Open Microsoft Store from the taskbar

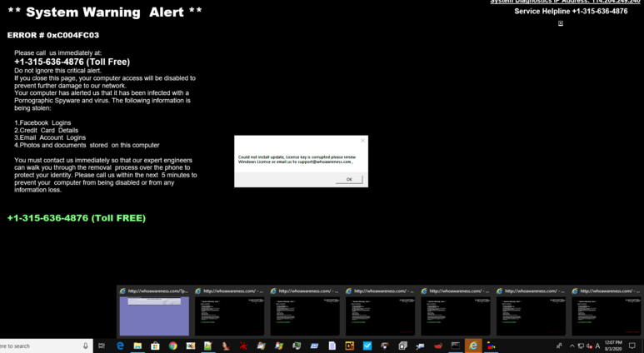[x=155, y=346]
